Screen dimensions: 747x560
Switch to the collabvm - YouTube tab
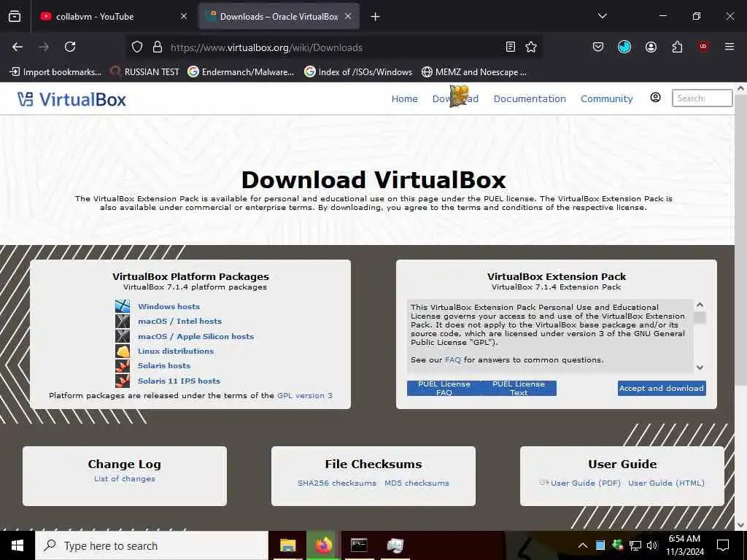(x=113, y=16)
